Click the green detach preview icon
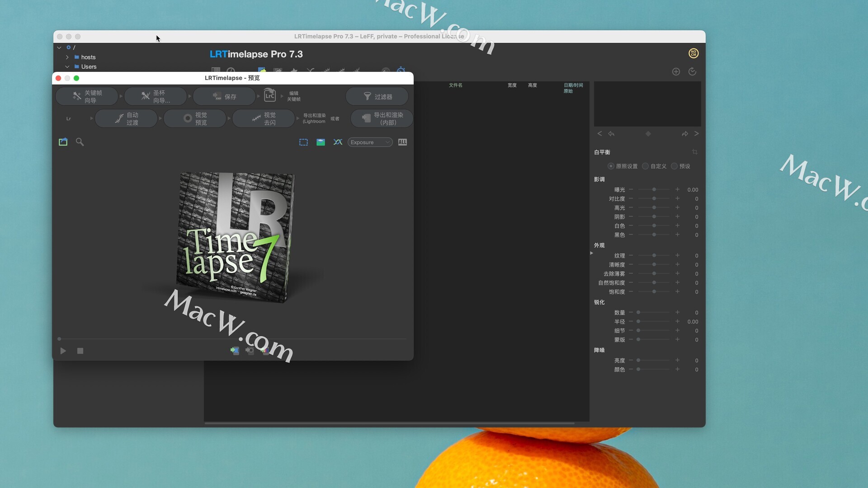 (63, 142)
